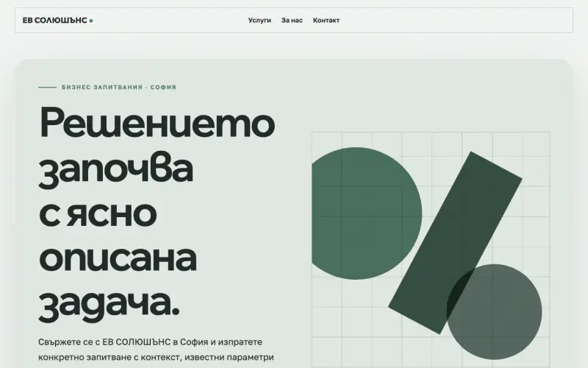This screenshot has height=368, width=588.
Task: Click the headline Решението започва с ясно описана задача
Action: 157,213
